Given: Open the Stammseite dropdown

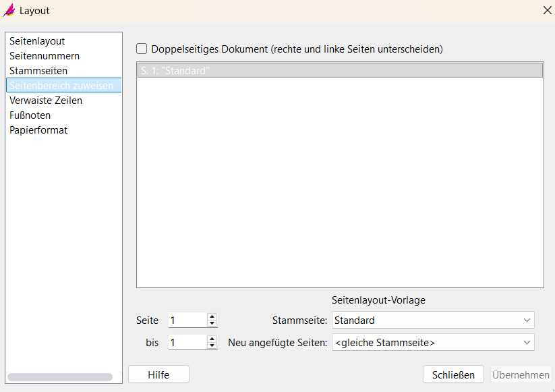Looking at the screenshot, I should coord(432,320).
